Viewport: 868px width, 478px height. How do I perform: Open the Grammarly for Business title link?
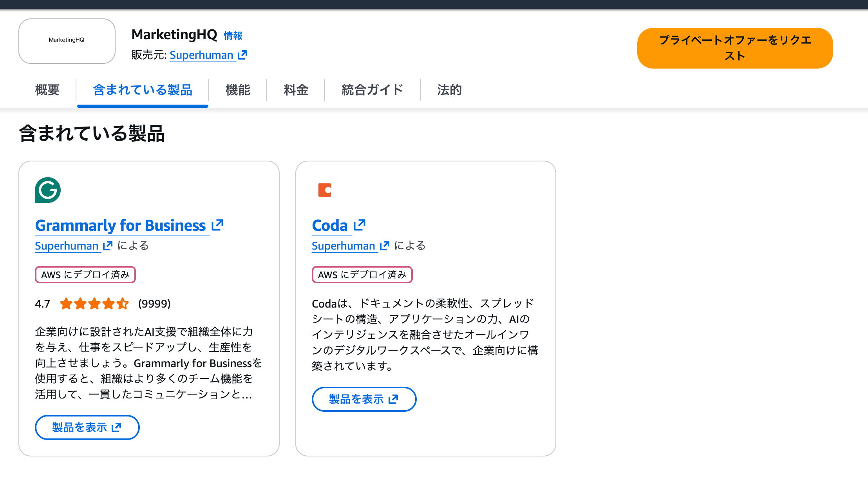(121, 225)
